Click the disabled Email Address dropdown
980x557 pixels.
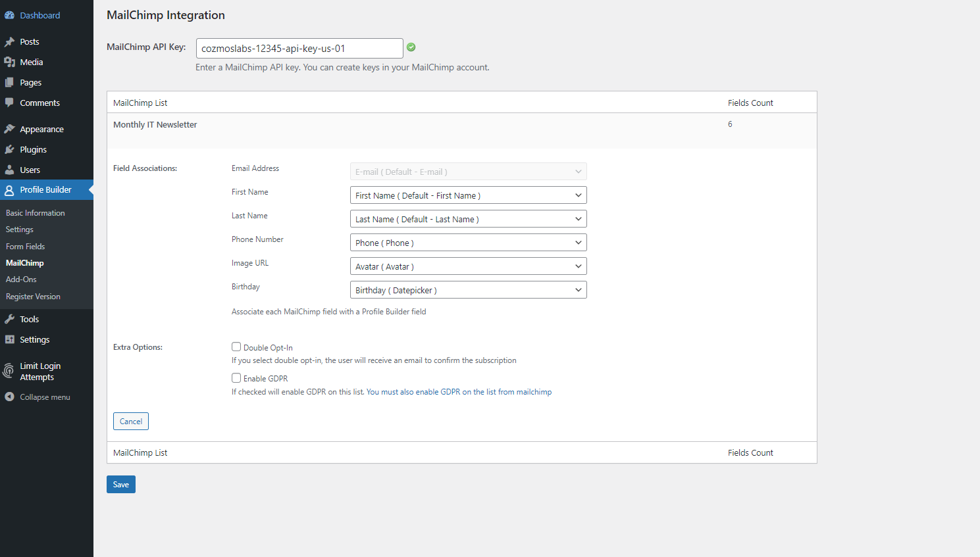(x=468, y=172)
